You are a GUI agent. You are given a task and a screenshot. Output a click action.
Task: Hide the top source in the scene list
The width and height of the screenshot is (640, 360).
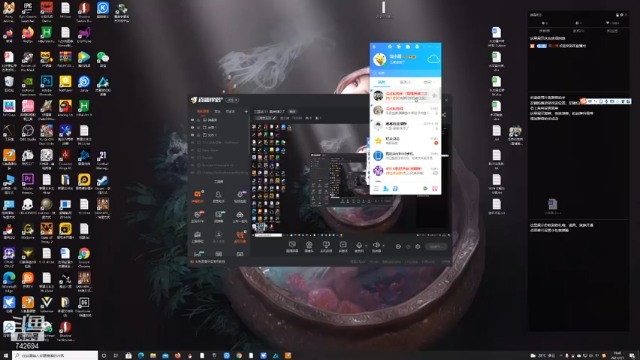193,120
